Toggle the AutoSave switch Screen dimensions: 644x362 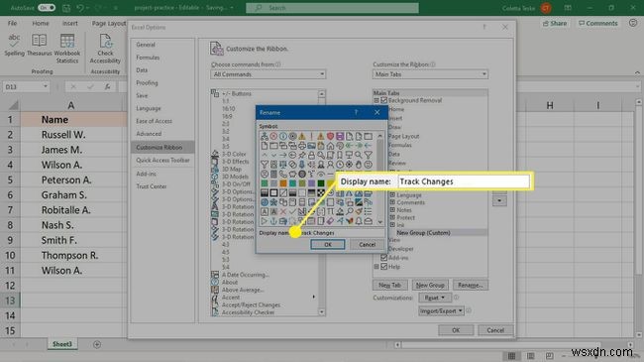pyautogui.click(x=47, y=7)
